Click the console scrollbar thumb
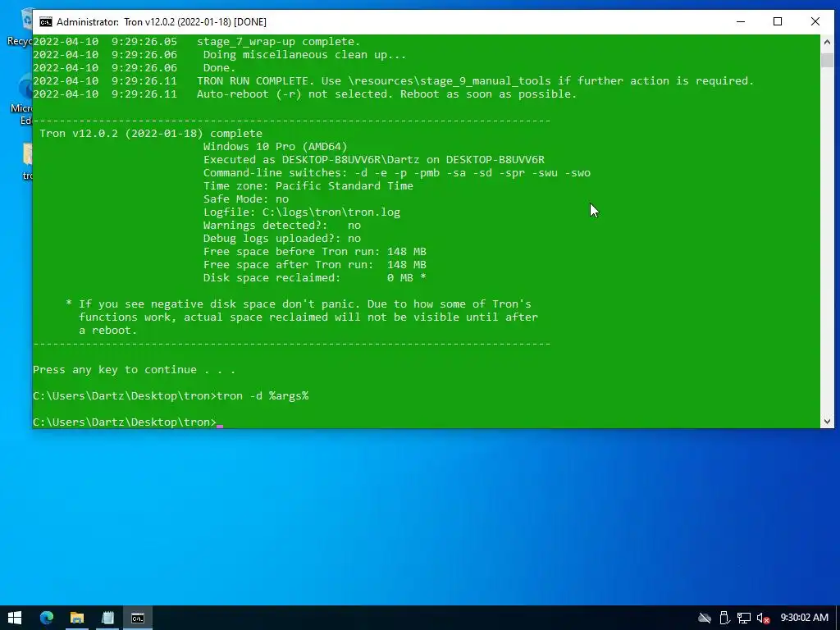The image size is (840, 630). (x=827, y=60)
